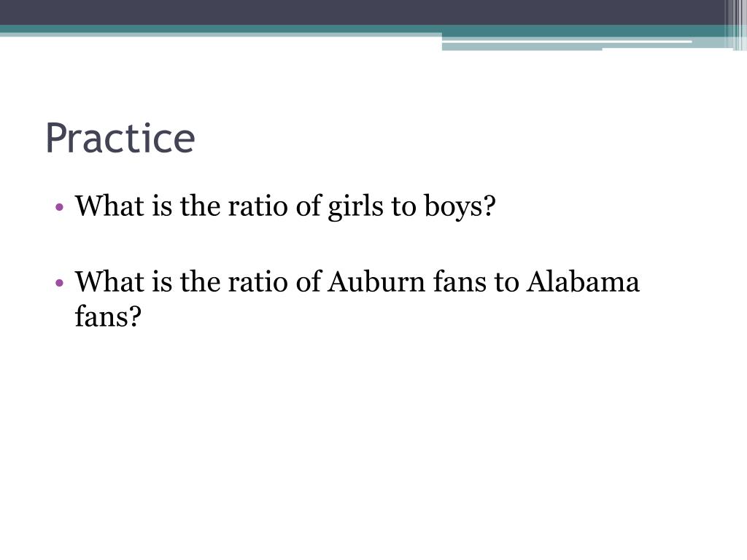Click the dark navy header banner

pyautogui.click(x=362, y=12)
